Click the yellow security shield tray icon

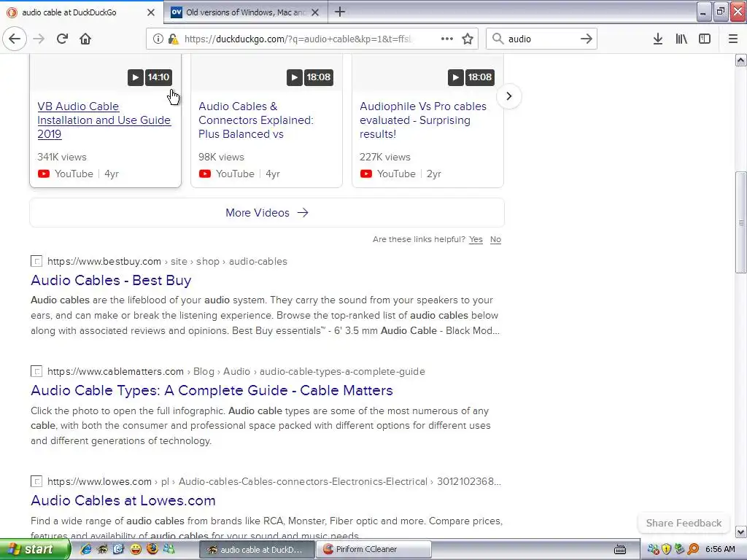click(x=667, y=550)
